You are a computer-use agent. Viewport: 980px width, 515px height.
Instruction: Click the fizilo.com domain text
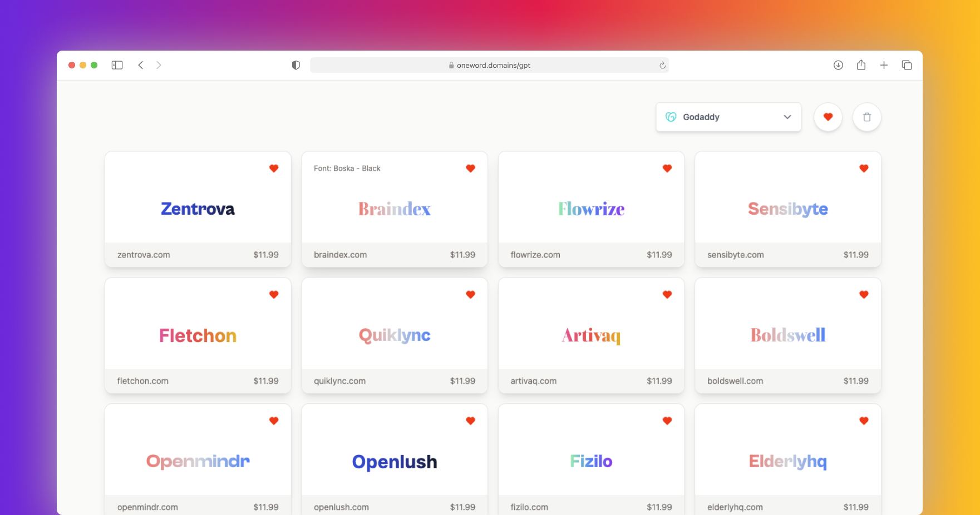529,507
